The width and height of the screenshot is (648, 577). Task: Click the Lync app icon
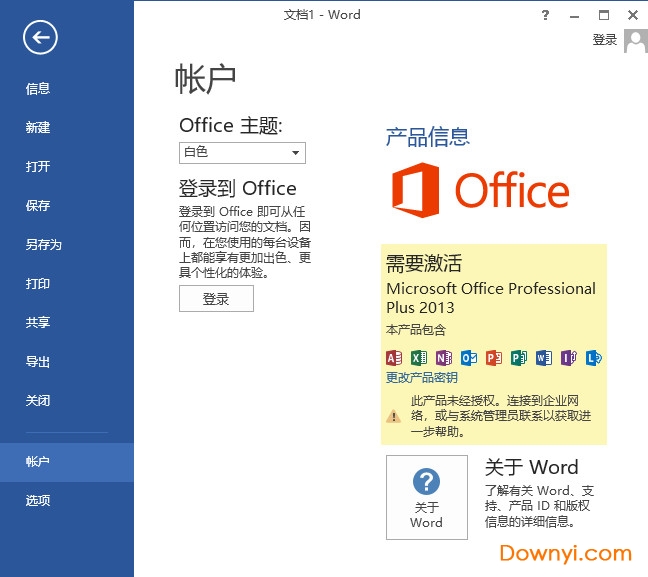click(x=593, y=357)
